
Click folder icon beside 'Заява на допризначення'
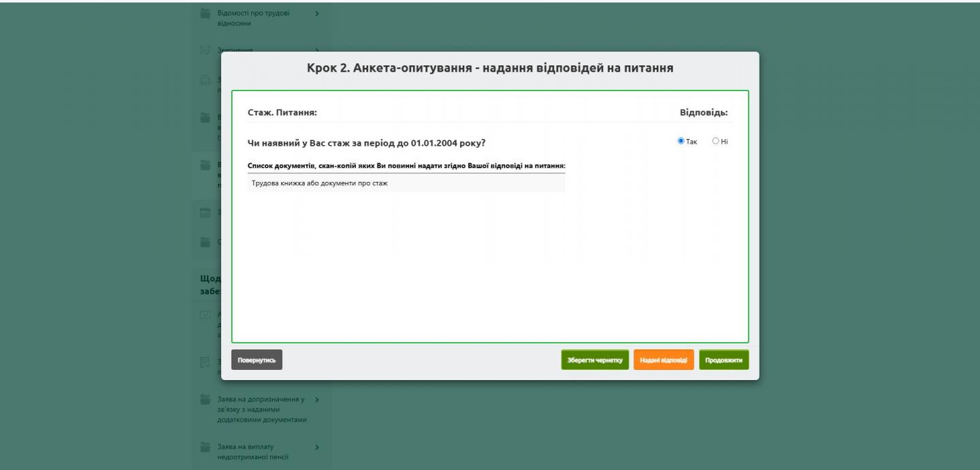[205, 399]
